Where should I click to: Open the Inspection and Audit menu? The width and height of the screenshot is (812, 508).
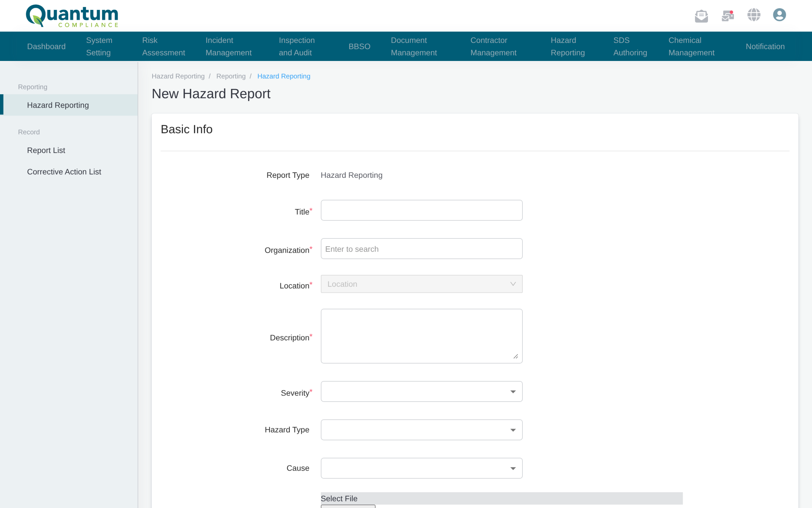(297, 46)
